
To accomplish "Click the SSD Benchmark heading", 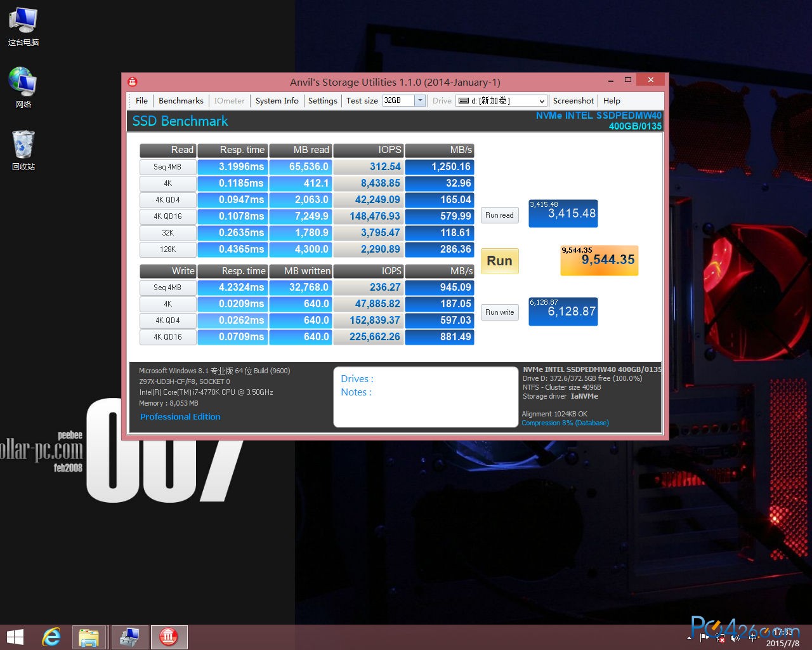I will pos(180,121).
